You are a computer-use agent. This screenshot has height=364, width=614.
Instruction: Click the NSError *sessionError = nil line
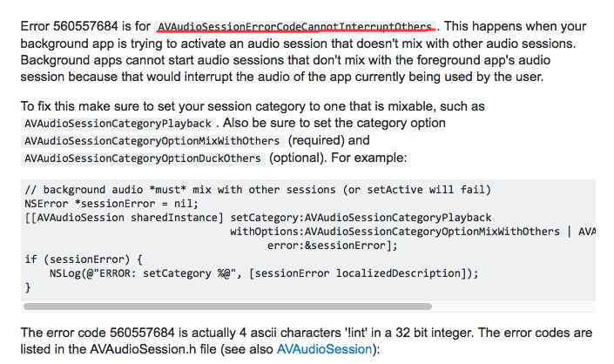[104, 204]
